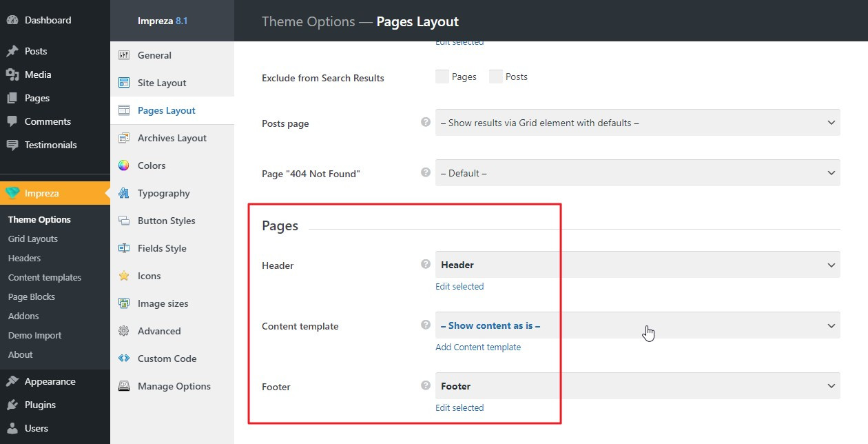Screen dimensions: 868x444
Task: Open the Pages Header dropdown
Action: 638,265
